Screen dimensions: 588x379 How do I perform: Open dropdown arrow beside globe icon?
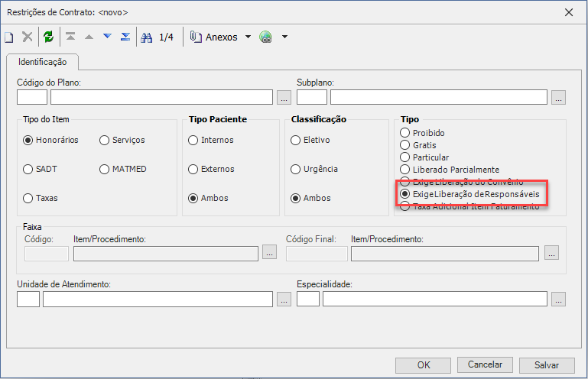point(284,37)
